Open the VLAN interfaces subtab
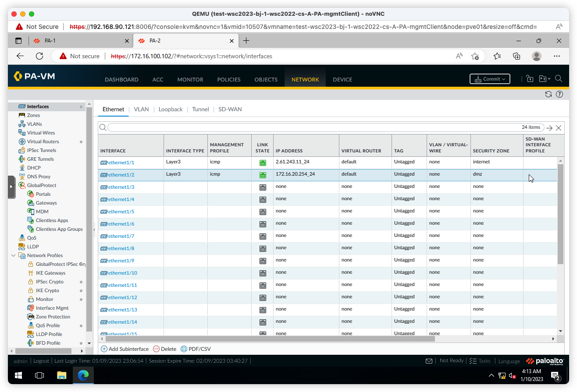 (x=141, y=109)
